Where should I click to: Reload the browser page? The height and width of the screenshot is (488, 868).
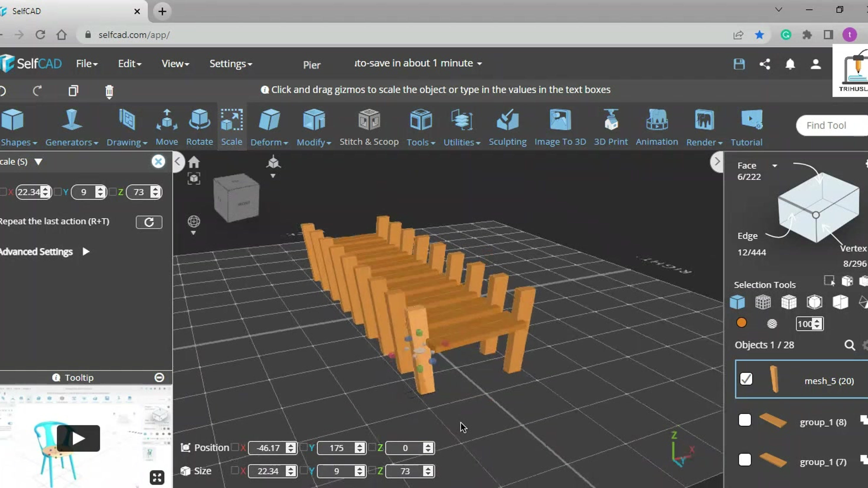pyautogui.click(x=40, y=35)
